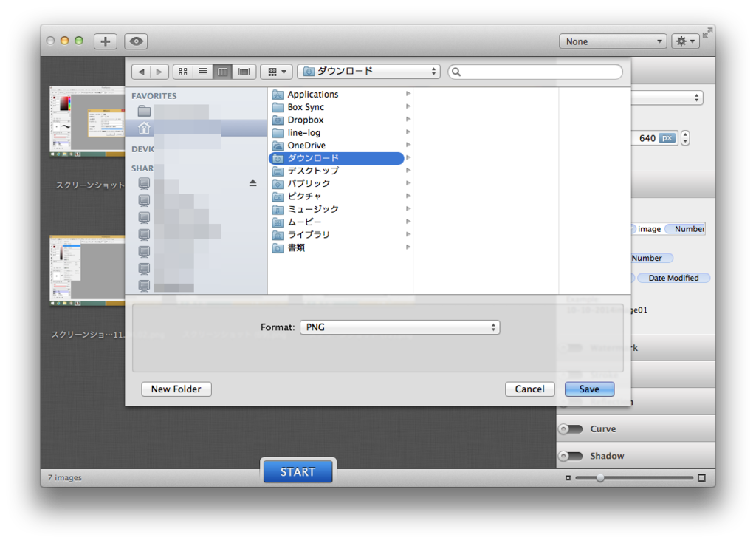756x543 pixels.
Task: Open the Format PNG dropdown
Action: (399, 327)
